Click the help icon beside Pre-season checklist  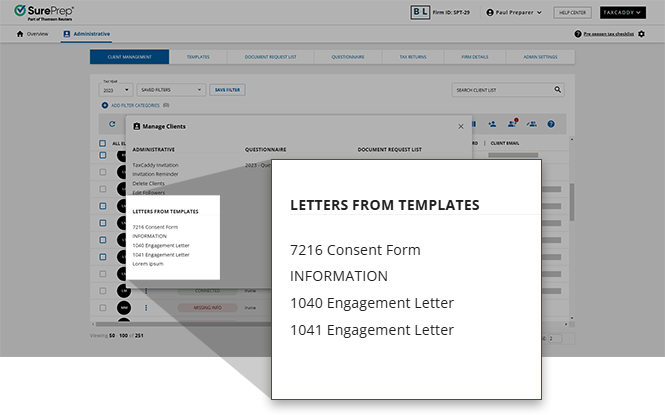point(578,34)
